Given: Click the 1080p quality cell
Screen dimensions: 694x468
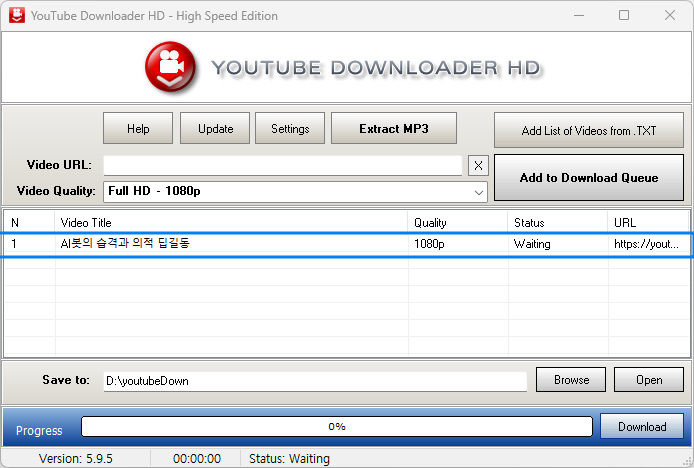Looking at the screenshot, I should tap(429, 244).
